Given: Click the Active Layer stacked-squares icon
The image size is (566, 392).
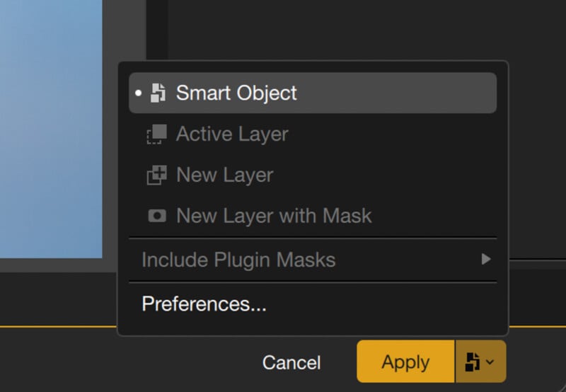Looking at the screenshot, I should [x=156, y=134].
